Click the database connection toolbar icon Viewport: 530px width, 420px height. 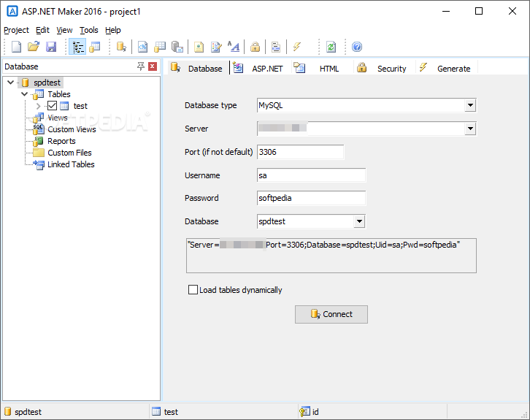(x=121, y=47)
